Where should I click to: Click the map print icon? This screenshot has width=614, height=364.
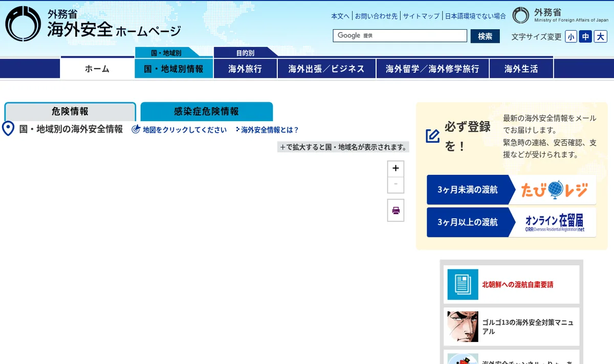pos(396,210)
